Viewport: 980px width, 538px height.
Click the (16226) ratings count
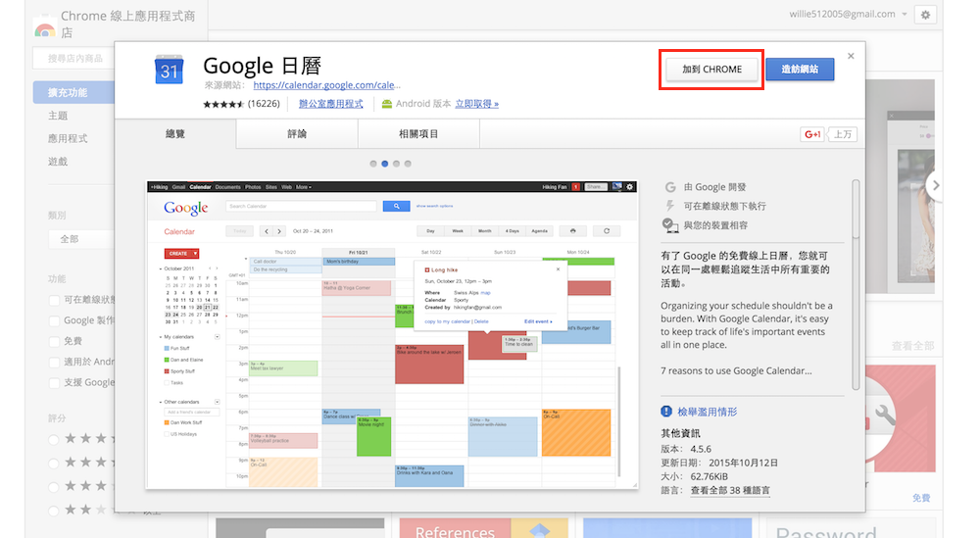click(x=264, y=104)
